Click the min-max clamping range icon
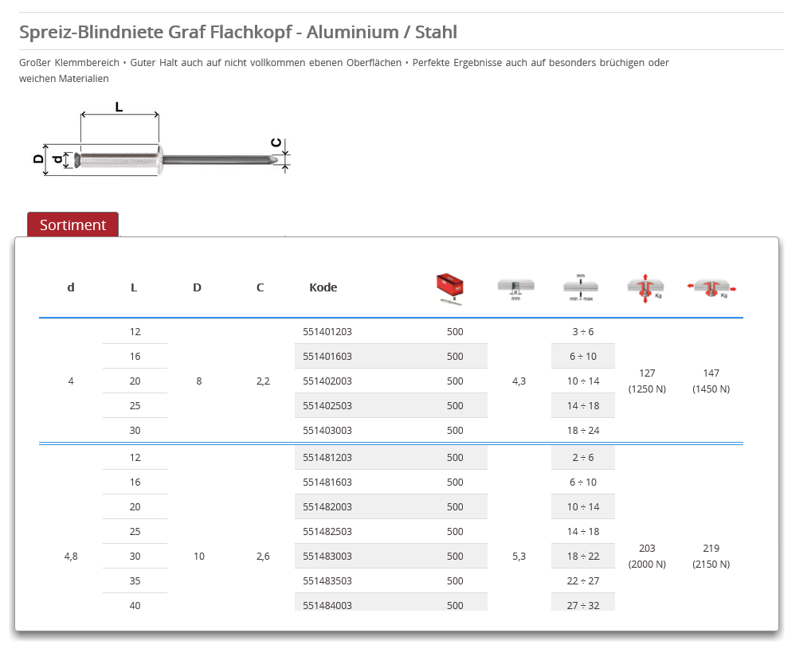The width and height of the screenshot is (811, 672). click(583, 288)
